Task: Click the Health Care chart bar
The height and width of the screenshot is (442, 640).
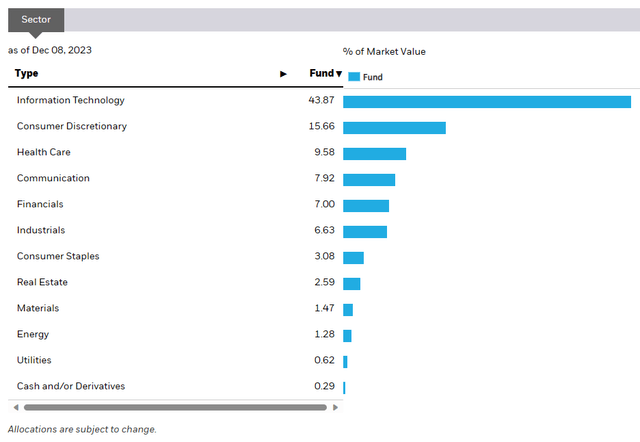Action: 375,154
